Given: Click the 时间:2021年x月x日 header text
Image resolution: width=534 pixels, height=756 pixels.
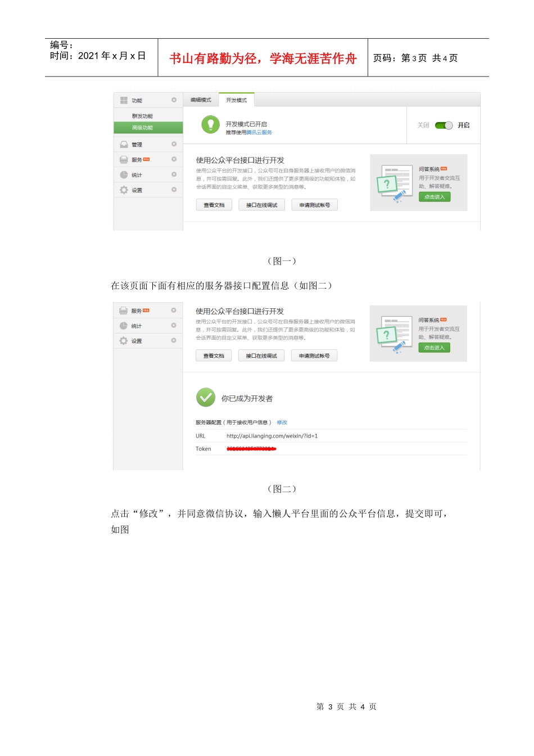Looking at the screenshot, I should coord(98,56).
